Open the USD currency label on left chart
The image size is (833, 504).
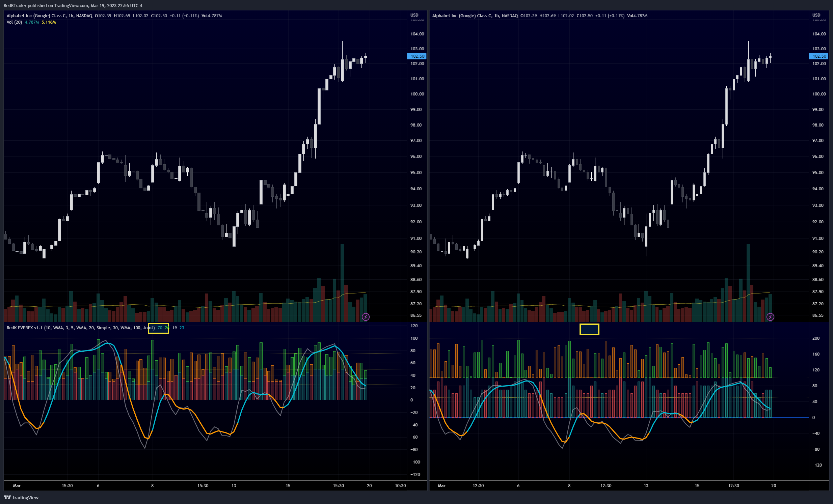(x=414, y=15)
